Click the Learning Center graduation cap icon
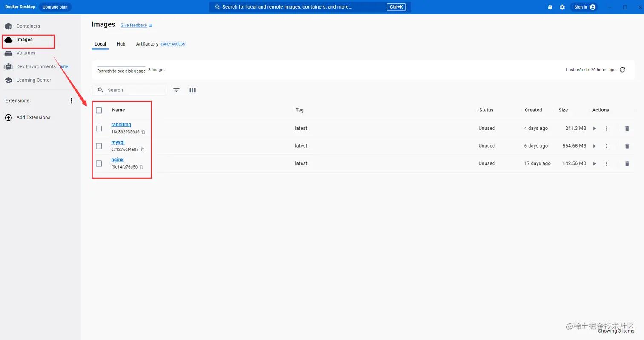This screenshot has height=340, width=644. click(x=9, y=80)
